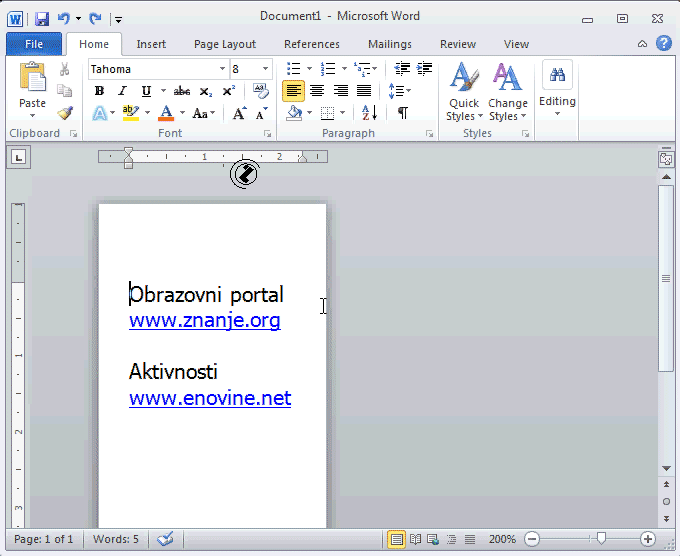Open the Change Styles dropdown

[508, 95]
